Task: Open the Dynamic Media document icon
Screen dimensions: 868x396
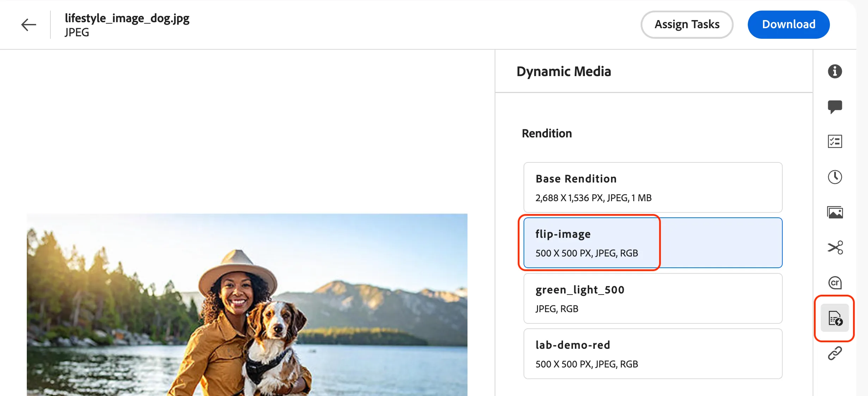Action: pos(835,318)
